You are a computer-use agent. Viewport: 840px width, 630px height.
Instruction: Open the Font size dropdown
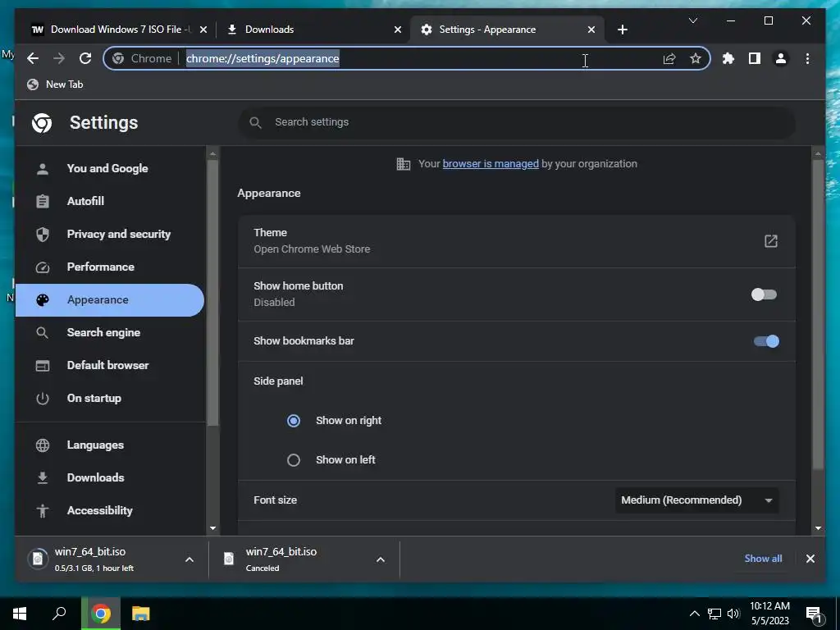click(696, 500)
